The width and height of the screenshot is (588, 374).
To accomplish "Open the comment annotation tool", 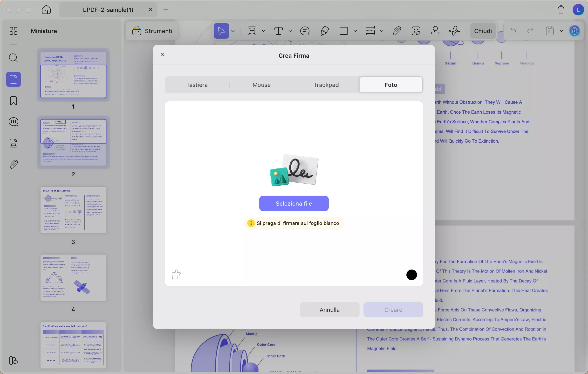I will point(305,31).
